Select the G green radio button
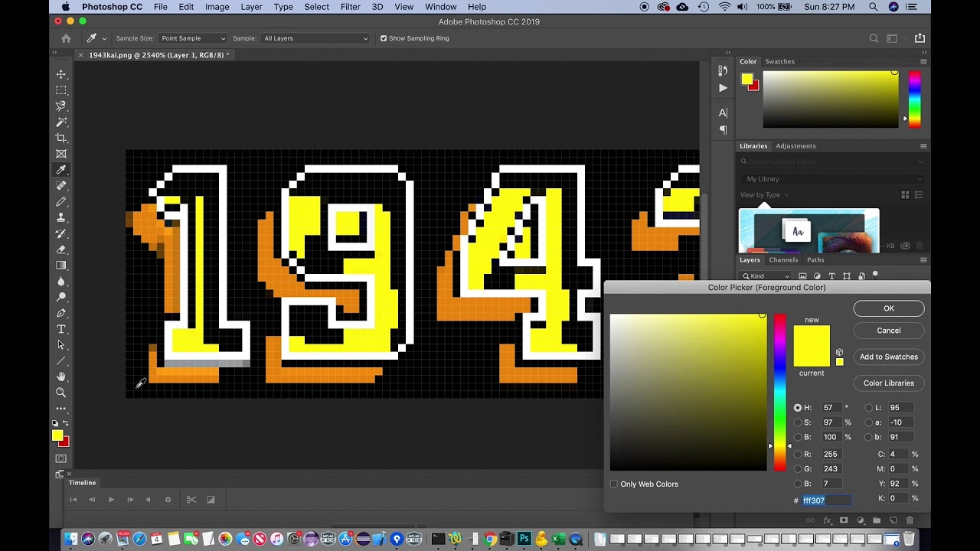 coord(799,468)
